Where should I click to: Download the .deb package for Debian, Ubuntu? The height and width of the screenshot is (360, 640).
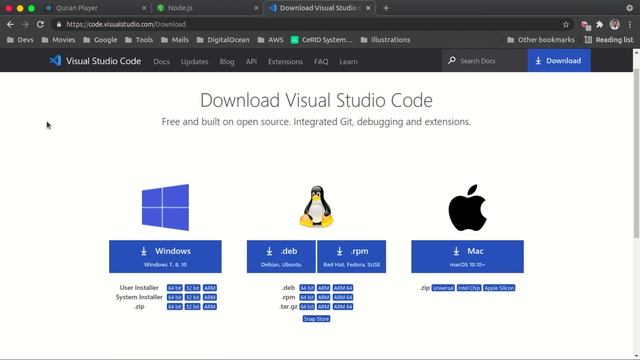[281, 256]
